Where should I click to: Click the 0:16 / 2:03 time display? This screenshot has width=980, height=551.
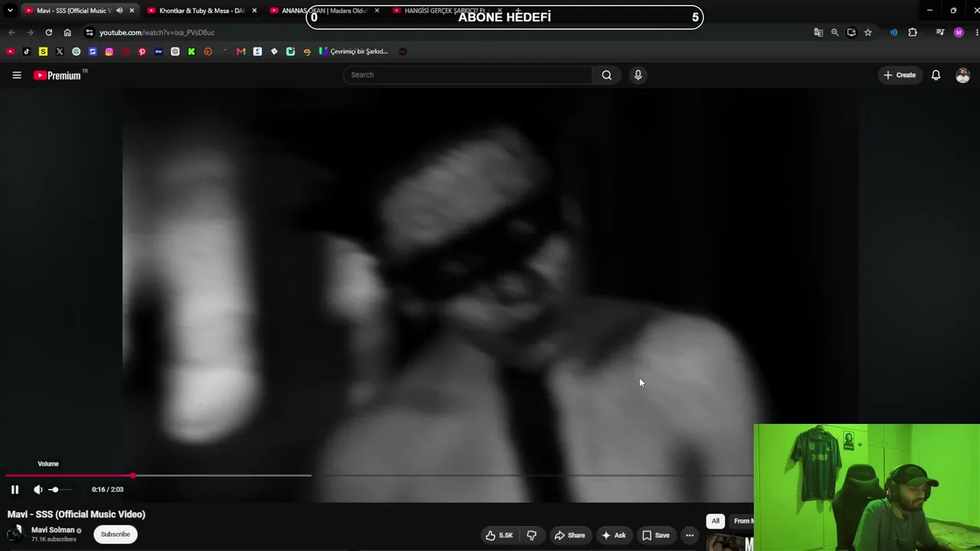107,490
